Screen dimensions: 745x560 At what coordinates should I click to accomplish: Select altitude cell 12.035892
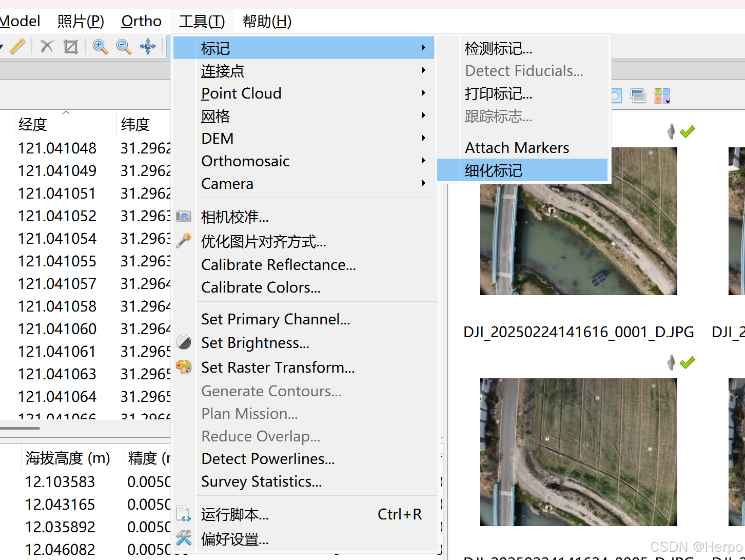(60, 527)
